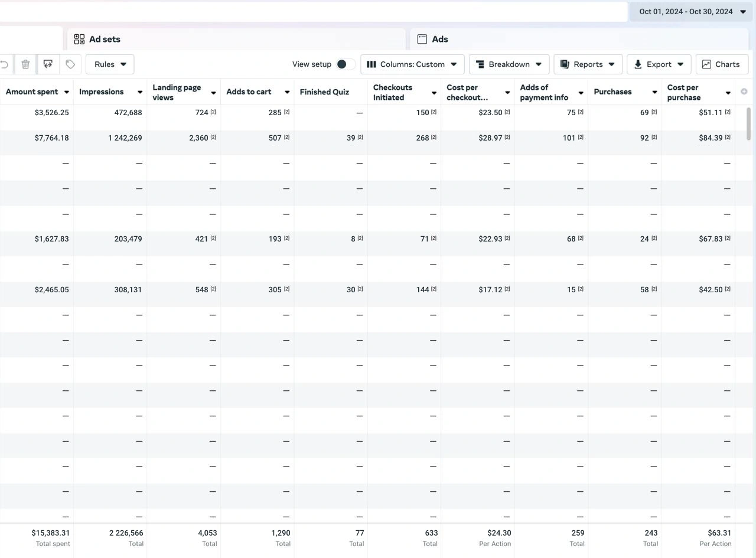Click the undo arrow icon

(5, 64)
